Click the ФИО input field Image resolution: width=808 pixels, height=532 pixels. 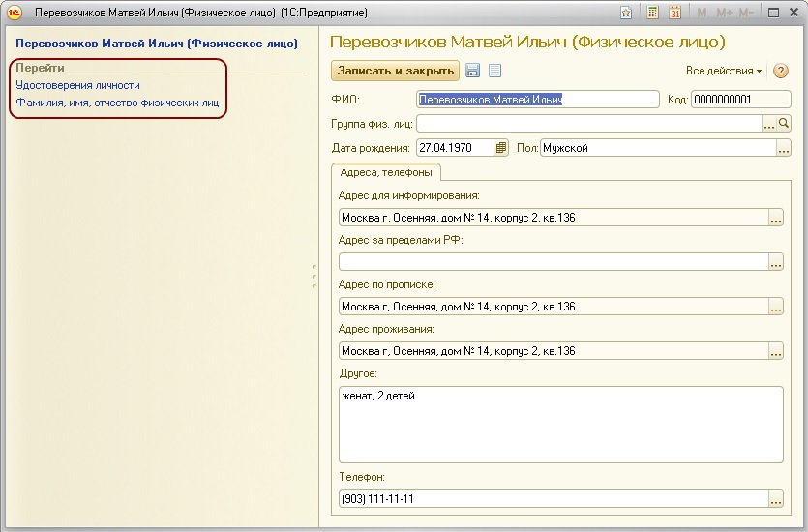point(537,99)
